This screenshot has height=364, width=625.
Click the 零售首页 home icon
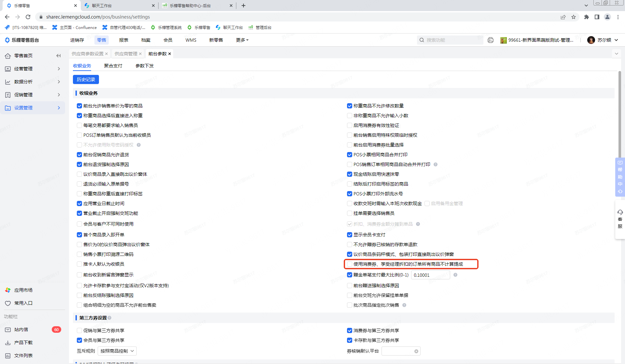[x=8, y=56]
